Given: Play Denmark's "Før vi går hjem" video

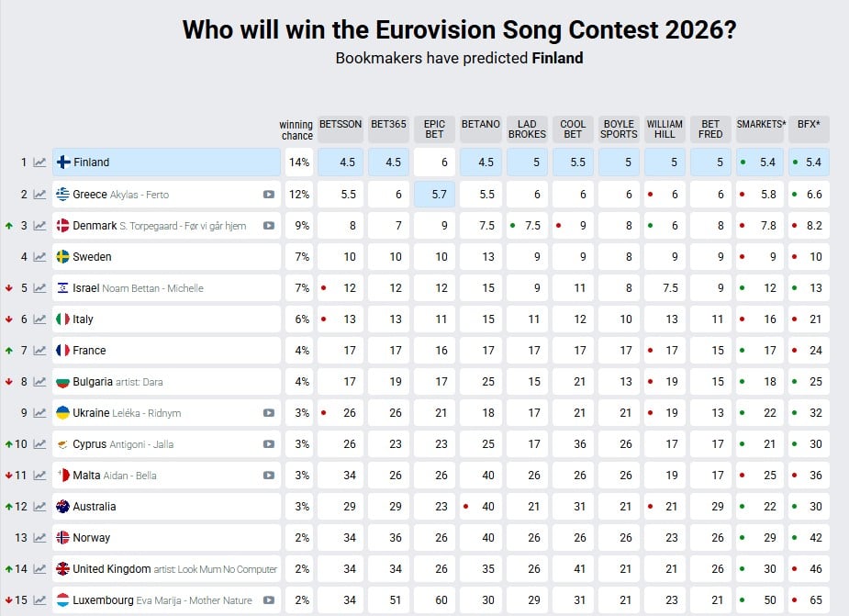Looking at the screenshot, I should pyautogui.click(x=271, y=225).
